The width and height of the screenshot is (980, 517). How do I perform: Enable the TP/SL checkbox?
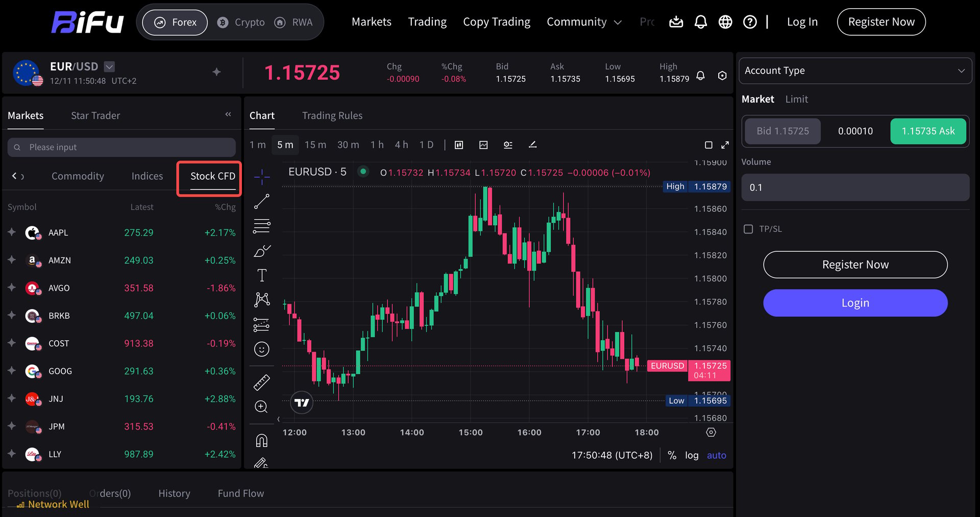tap(748, 229)
